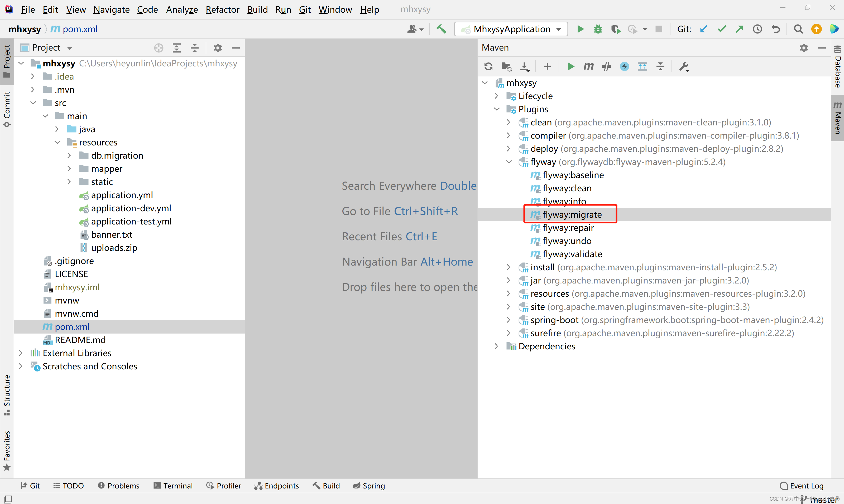Toggle Skip Tests Mode lightning icon
The height and width of the screenshot is (504, 844).
click(624, 67)
